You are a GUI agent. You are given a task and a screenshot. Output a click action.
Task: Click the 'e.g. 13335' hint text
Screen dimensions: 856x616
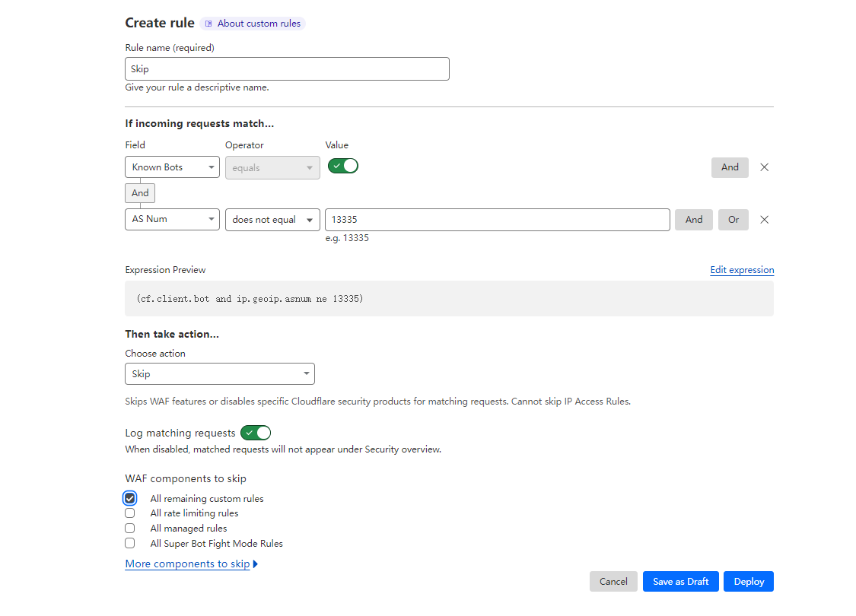tap(347, 238)
